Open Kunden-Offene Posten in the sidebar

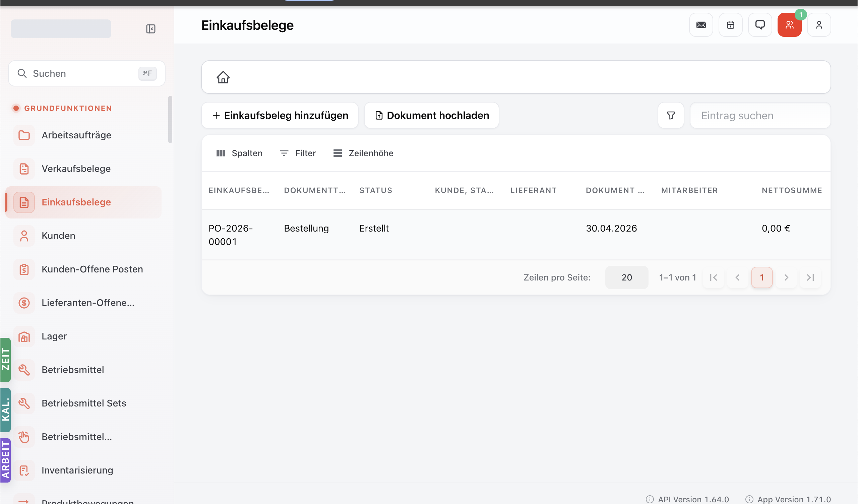(84, 269)
